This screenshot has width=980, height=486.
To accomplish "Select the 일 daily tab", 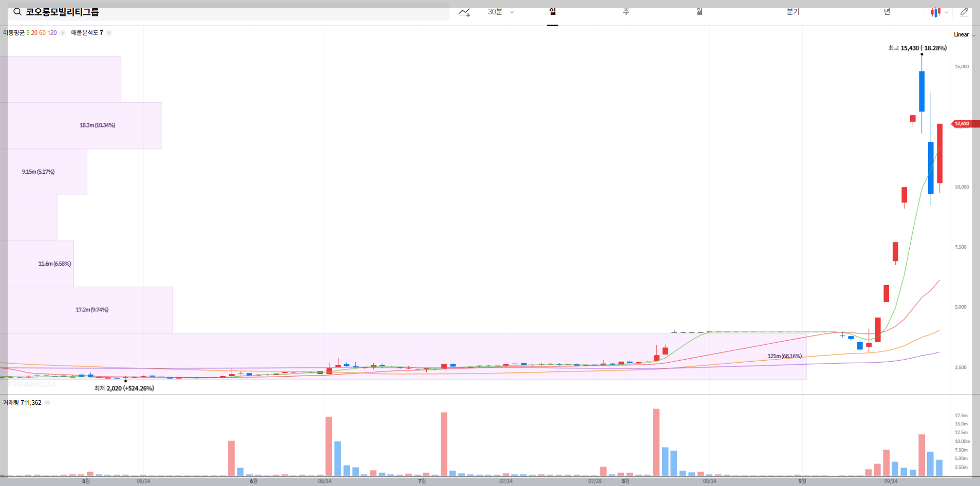I will click(x=553, y=12).
